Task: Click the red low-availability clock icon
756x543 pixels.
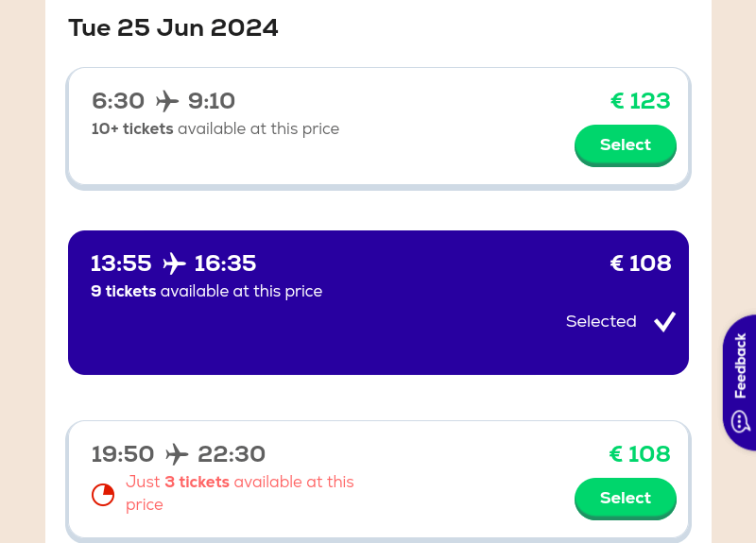Action: pyautogui.click(x=103, y=494)
